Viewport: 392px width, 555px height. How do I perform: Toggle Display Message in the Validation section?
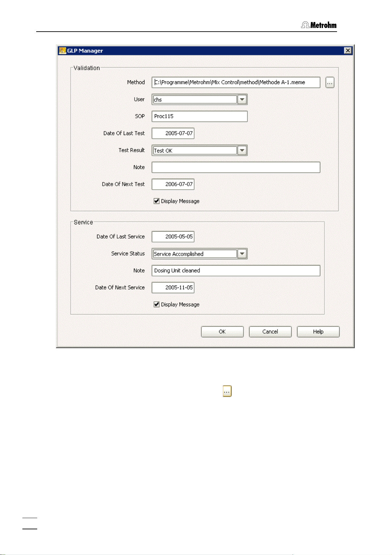(157, 201)
